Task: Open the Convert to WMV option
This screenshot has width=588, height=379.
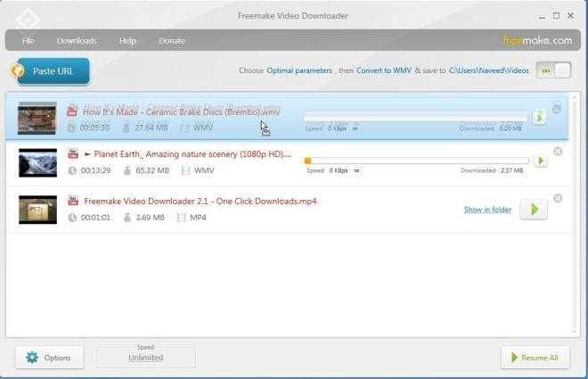Action: click(384, 70)
